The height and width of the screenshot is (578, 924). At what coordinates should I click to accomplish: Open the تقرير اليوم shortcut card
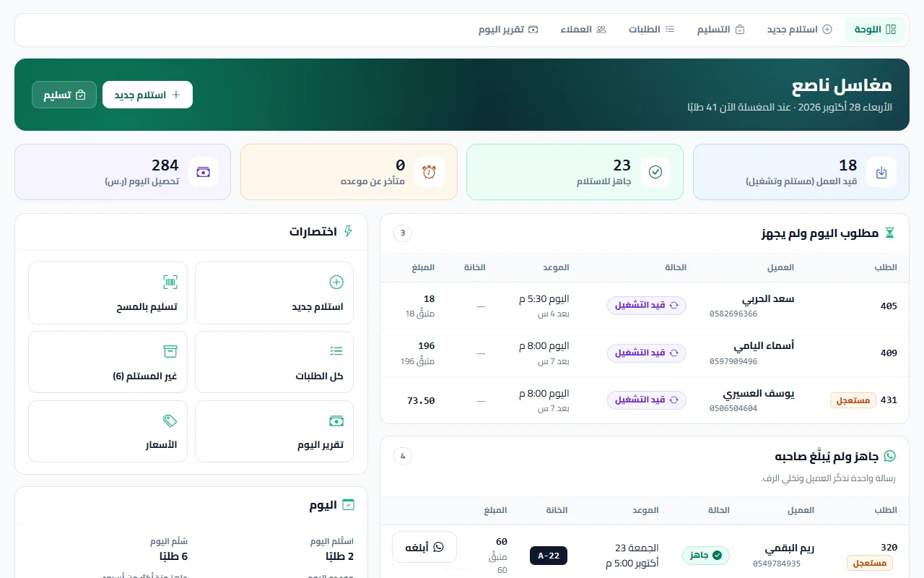(274, 431)
